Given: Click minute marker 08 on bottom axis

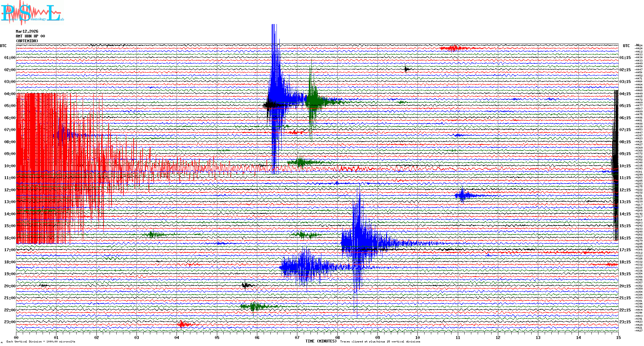Looking at the screenshot, I should tap(337, 337).
